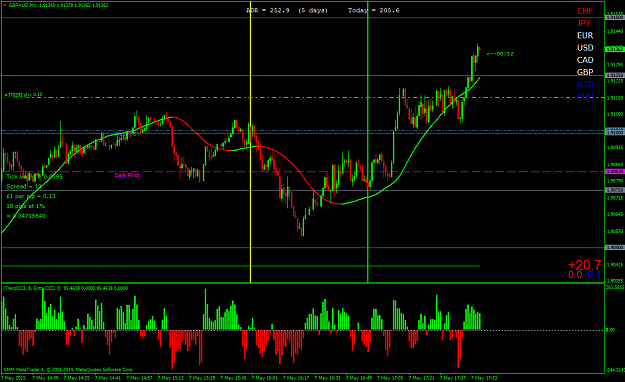Click the green current price tag on axis
Screen dimensions: 625x382
[x=615, y=49]
